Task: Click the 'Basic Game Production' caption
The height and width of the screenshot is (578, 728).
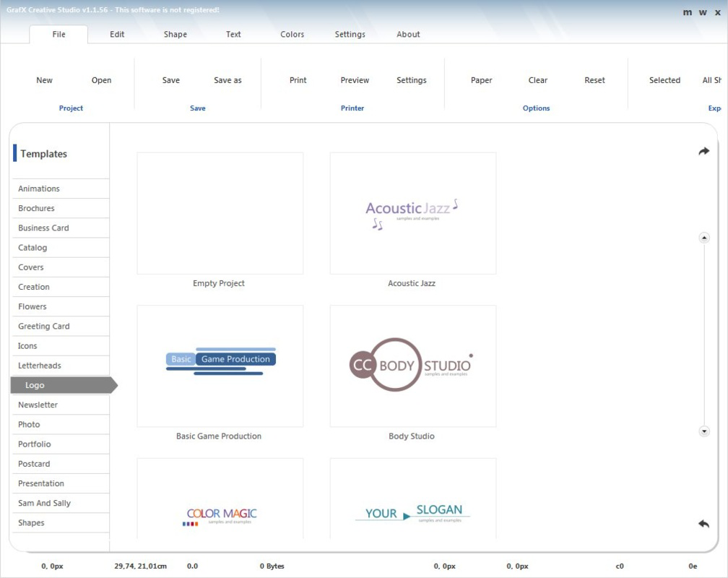Action: 219,436
